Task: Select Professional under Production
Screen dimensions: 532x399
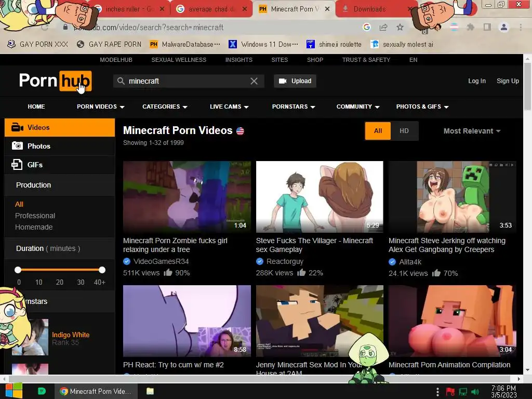Action: (35, 216)
